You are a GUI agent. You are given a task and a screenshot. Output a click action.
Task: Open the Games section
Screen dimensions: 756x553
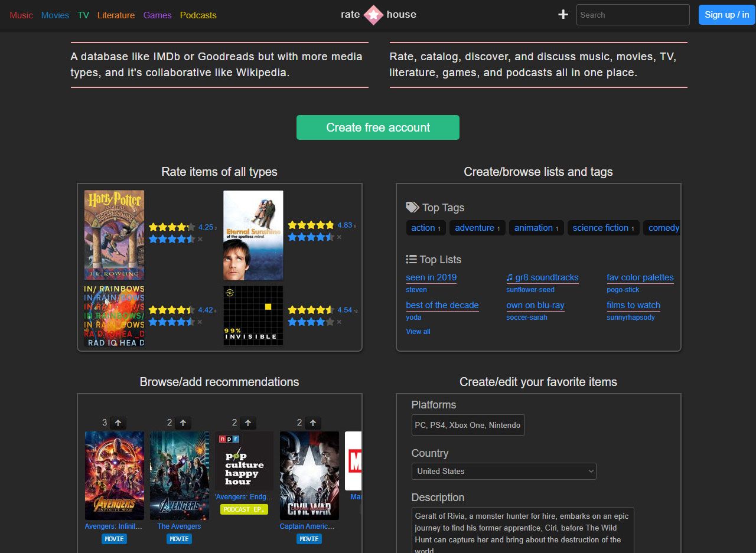(157, 15)
